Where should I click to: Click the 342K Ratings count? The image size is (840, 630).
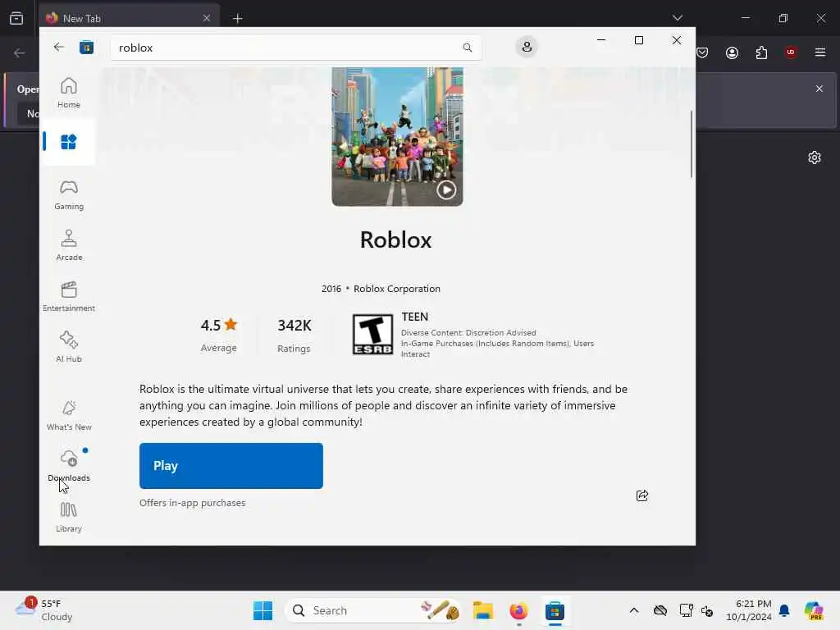pyautogui.click(x=294, y=335)
